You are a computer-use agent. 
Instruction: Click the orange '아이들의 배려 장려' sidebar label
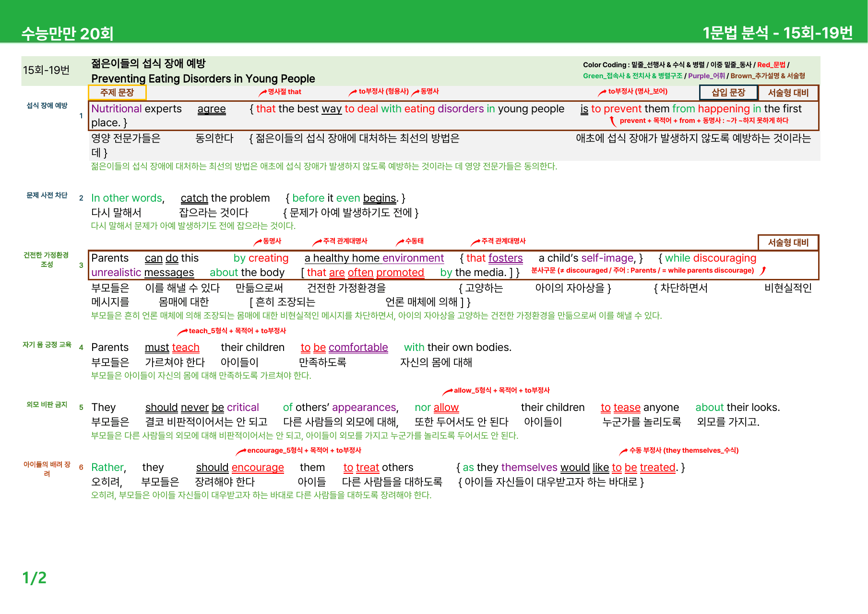tap(47, 469)
